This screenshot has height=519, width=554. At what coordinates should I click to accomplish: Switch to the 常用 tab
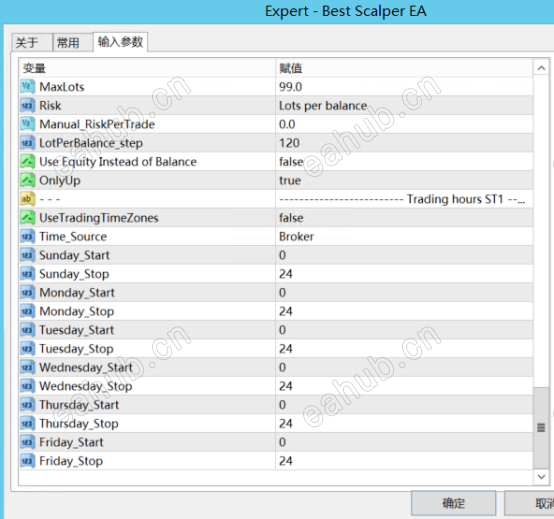[x=73, y=43]
